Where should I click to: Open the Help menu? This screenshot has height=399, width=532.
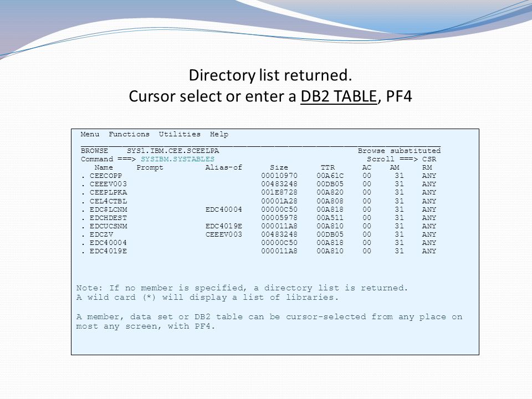(219, 134)
